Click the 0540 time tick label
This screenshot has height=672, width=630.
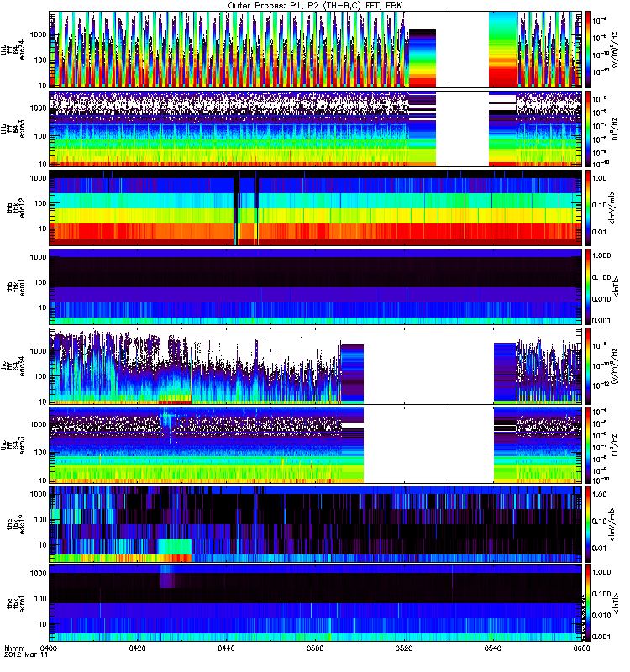(x=492, y=649)
